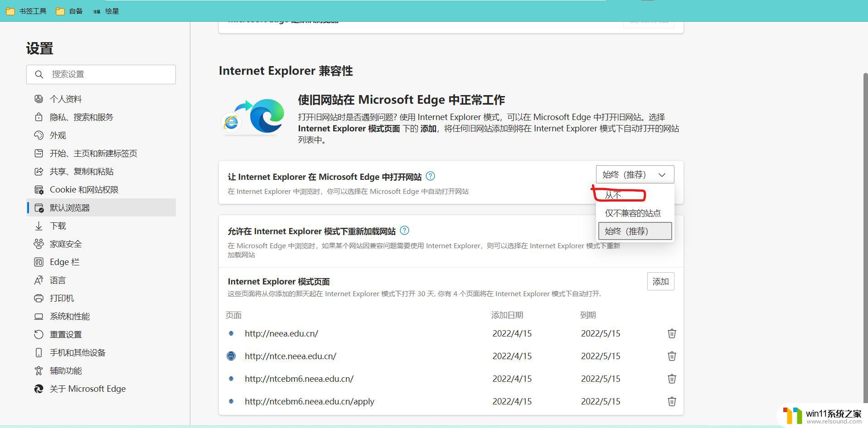Open 系统和性能 settings page
The image size is (868, 428).
coord(101,316)
